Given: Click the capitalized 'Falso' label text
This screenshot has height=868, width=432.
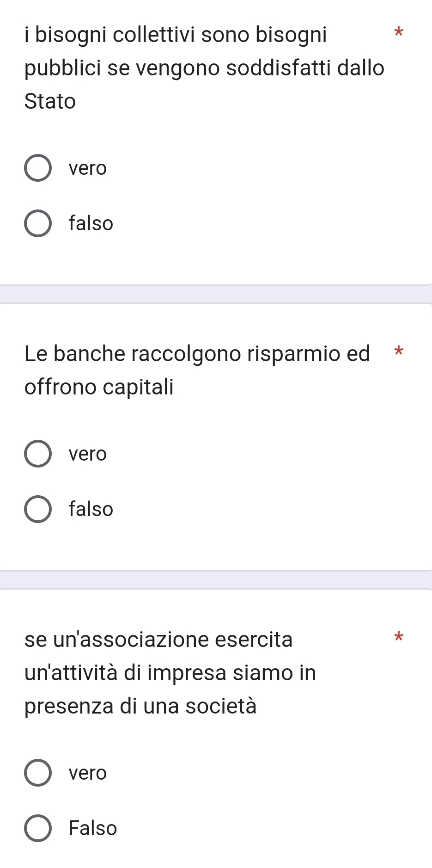Looking at the screenshot, I should point(93,828).
